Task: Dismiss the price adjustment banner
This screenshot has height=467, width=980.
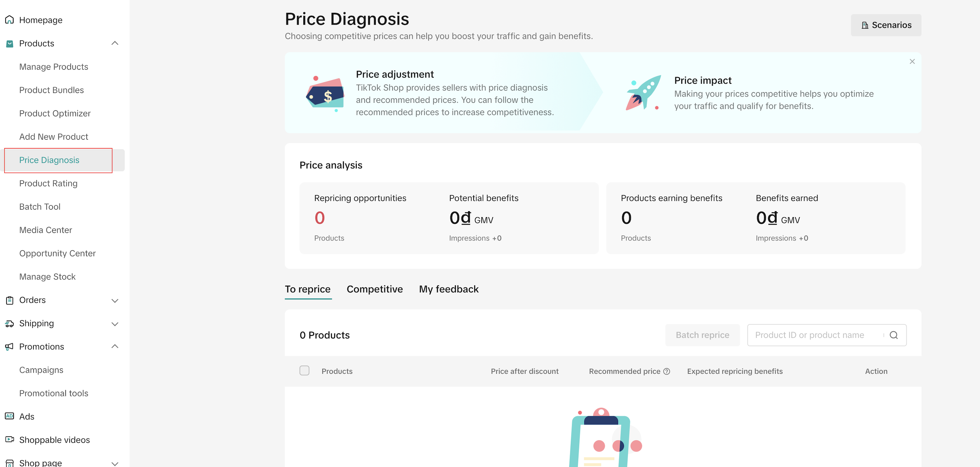Action: pyautogui.click(x=912, y=62)
